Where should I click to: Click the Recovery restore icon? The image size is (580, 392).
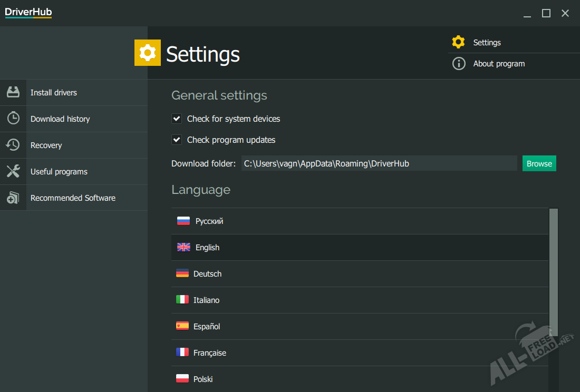(x=13, y=145)
